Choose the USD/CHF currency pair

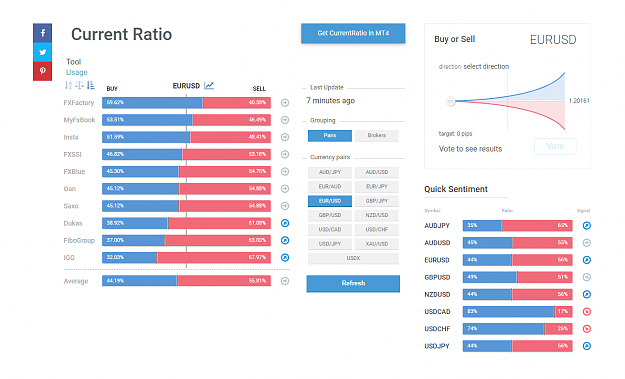coord(377,230)
